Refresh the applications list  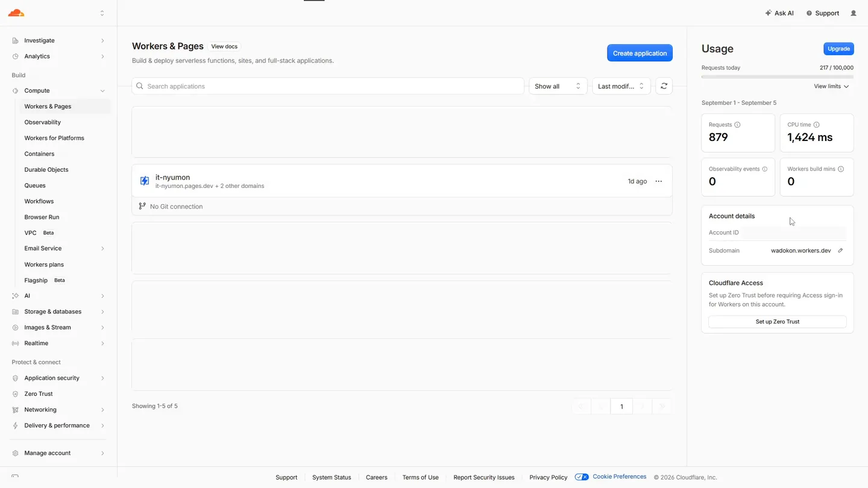[664, 86]
